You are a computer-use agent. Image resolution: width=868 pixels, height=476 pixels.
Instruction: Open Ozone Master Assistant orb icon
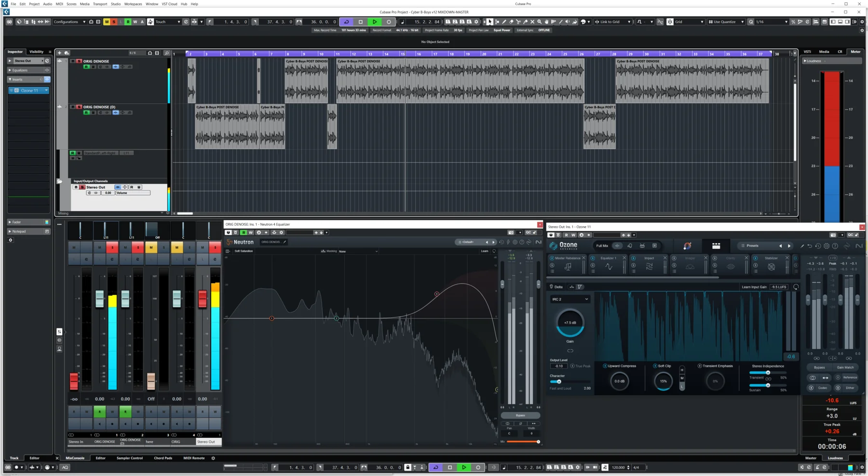pyautogui.click(x=687, y=246)
